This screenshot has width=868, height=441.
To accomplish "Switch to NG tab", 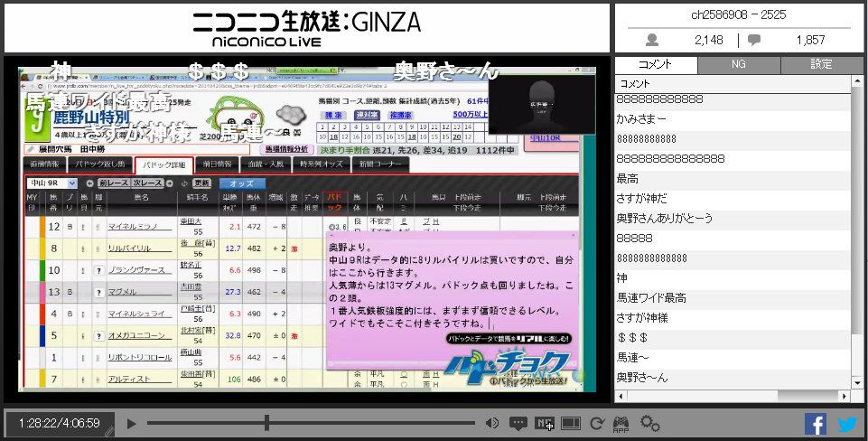I will click(739, 64).
